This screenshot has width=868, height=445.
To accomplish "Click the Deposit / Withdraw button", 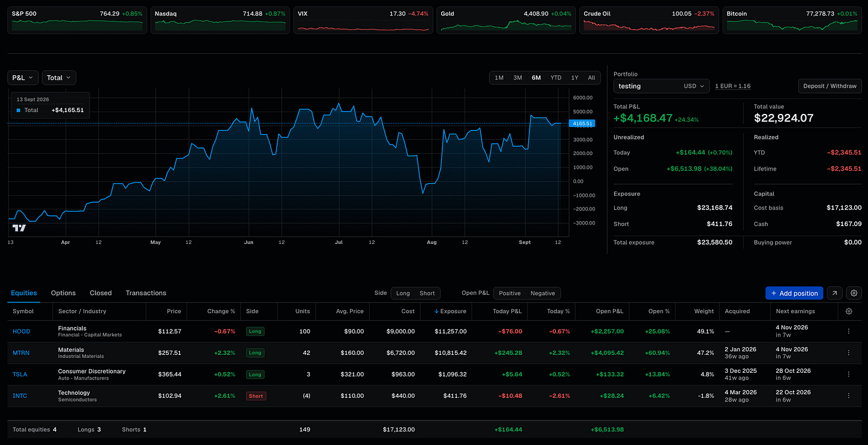I will [x=830, y=86].
